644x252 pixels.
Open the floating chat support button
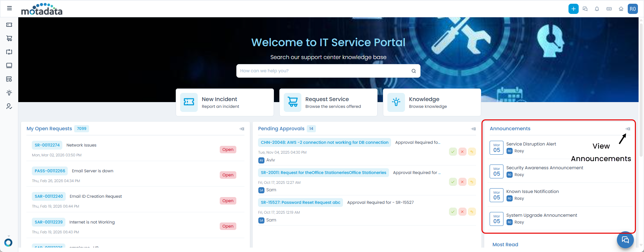[x=625, y=240]
